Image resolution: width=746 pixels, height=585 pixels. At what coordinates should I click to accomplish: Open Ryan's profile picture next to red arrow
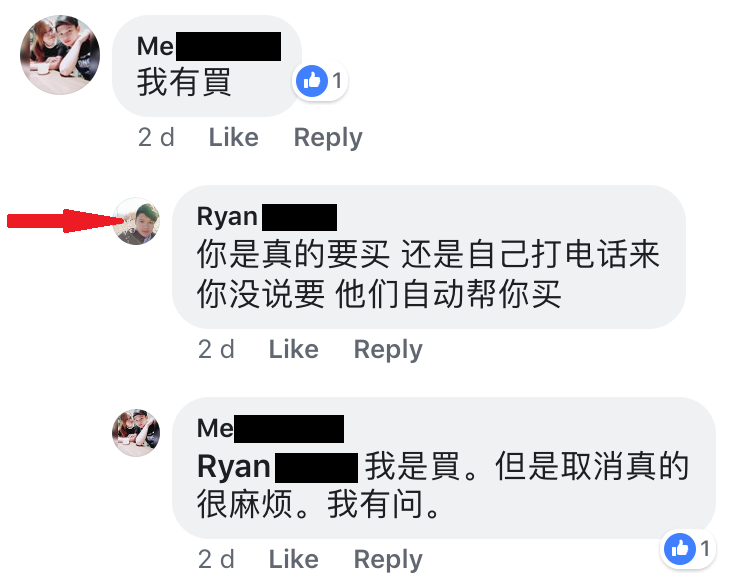(x=137, y=221)
